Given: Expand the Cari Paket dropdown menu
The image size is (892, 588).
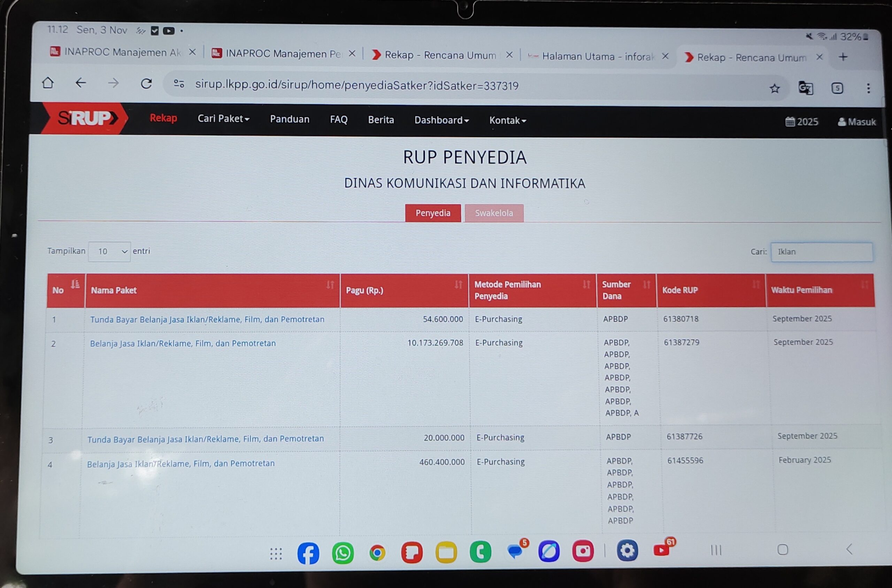Looking at the screenshot, I should [x=223, y=119].
